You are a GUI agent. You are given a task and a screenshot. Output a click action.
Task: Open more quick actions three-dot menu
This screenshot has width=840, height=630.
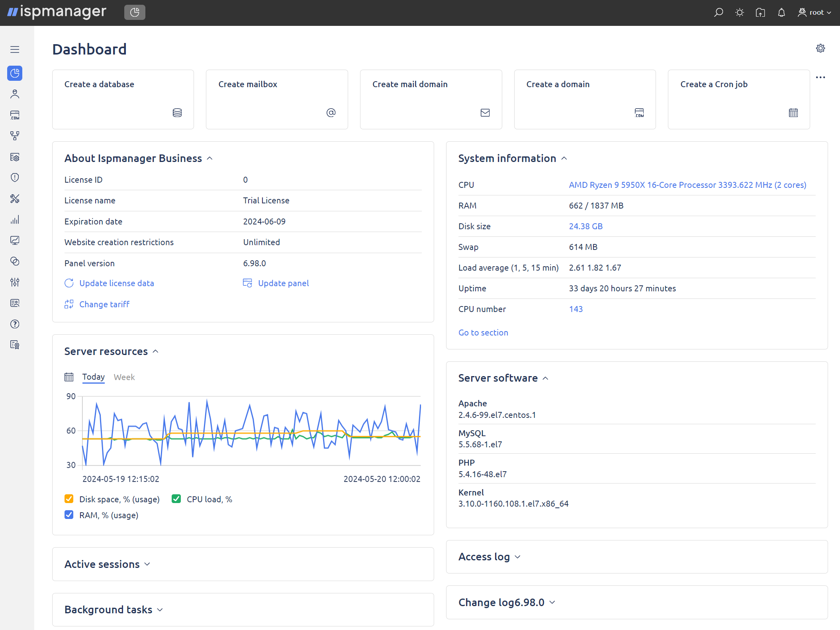[820, 77]
